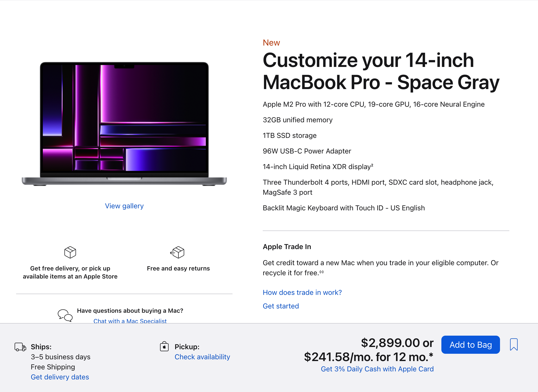Click the MacBook Pro product image
This screenshot has width=538, height=392.
[x=124, y=123]
